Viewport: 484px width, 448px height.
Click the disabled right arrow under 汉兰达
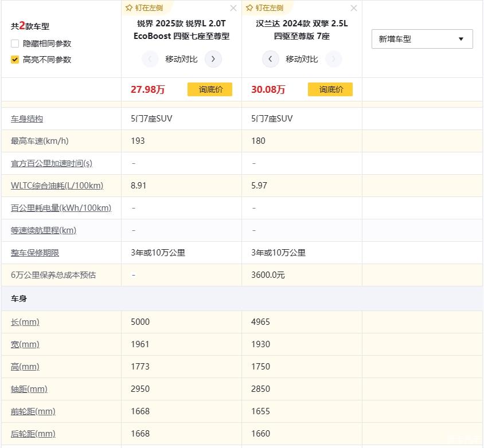[x=333, y=59]
